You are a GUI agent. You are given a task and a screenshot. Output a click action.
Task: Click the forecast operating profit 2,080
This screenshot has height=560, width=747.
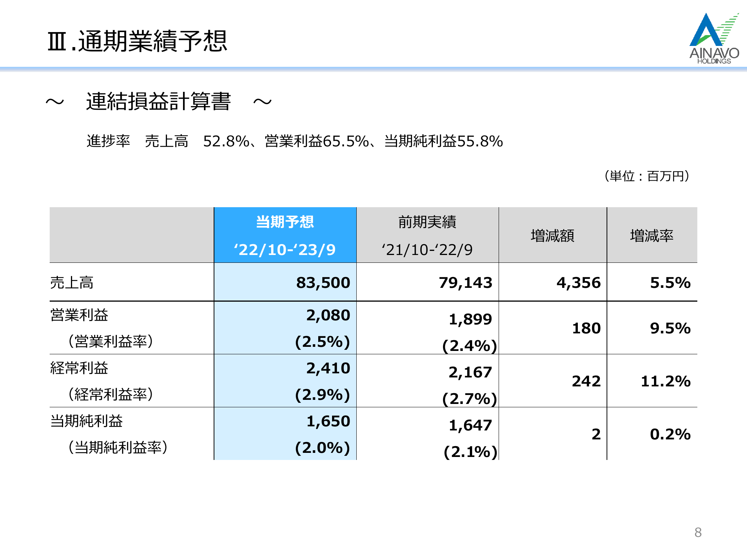pyautogui.click(x=328, y=315)
